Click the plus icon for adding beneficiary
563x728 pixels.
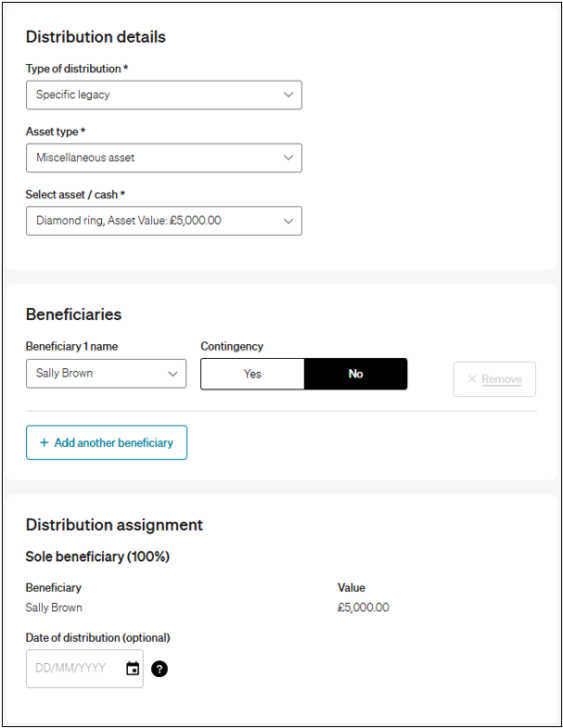pyautogui.click(x=44, y=443)
